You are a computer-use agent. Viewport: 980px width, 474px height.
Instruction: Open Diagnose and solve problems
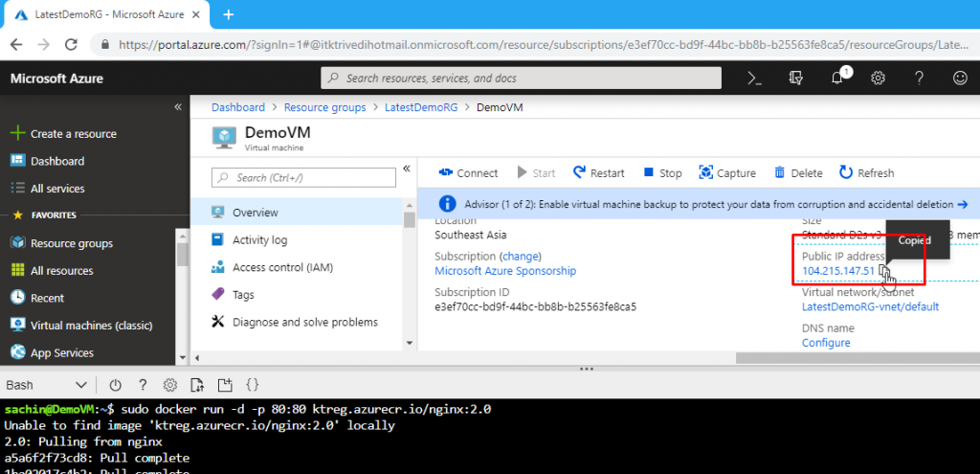pos(296,322)
